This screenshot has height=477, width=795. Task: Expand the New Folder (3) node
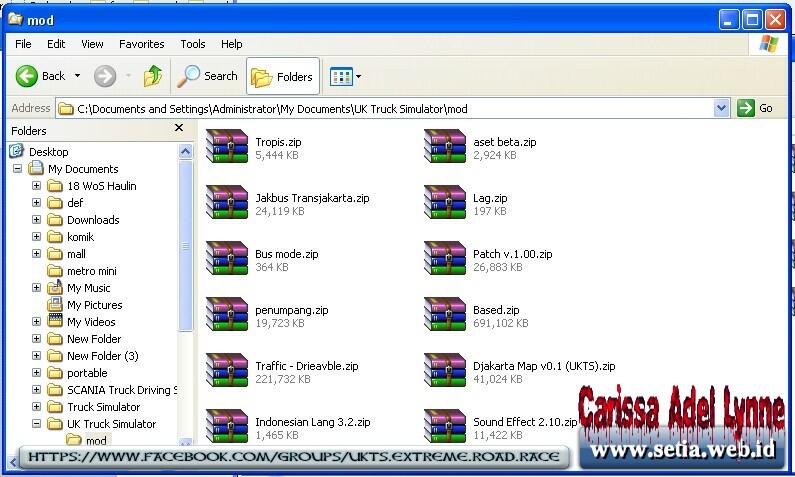tap(37, 355)
